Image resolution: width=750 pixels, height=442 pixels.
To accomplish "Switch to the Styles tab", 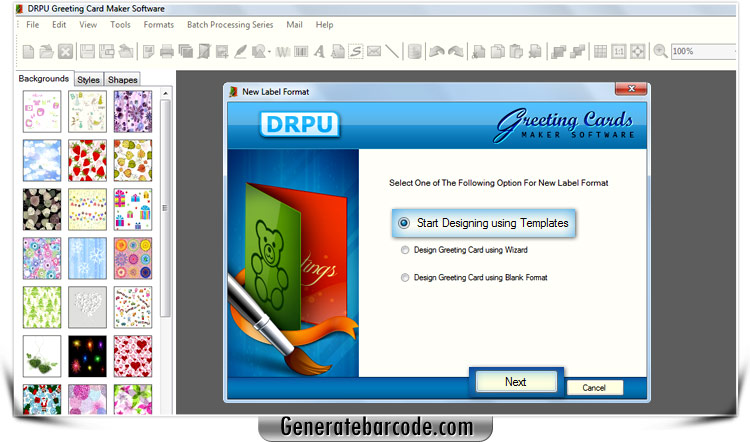I will pos(88,80).
